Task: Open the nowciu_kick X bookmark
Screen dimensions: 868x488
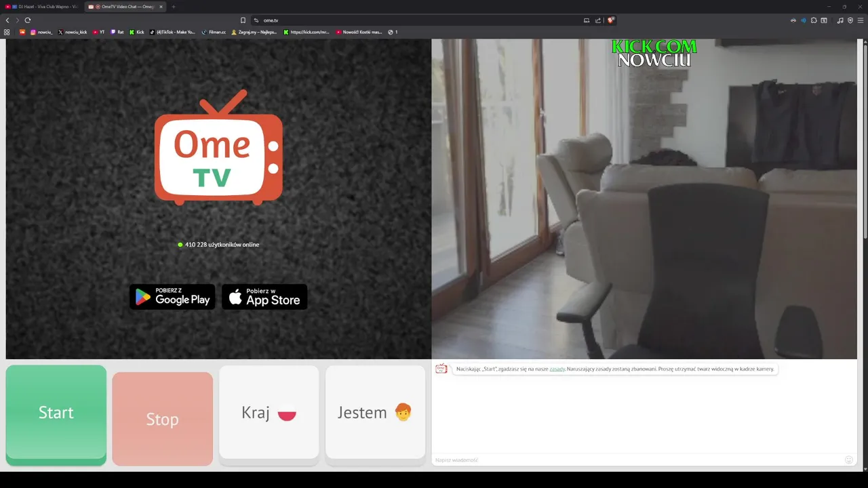Action: pos(73,32)
